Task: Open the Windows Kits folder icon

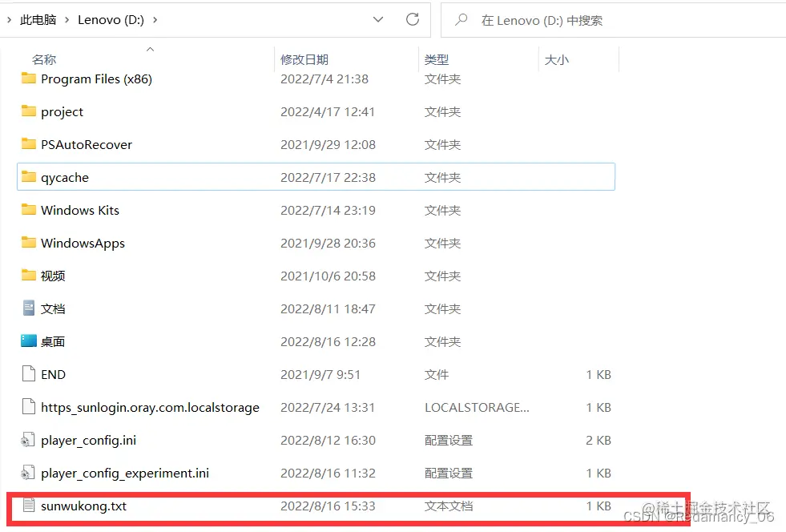Action: [29, 210]
